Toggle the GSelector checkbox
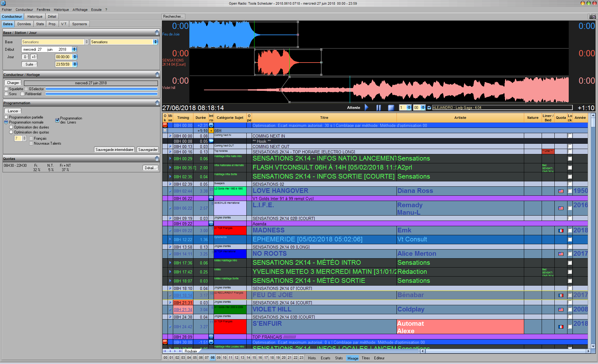Viewport: 598px width, 364px height. [x=26, y=89]
